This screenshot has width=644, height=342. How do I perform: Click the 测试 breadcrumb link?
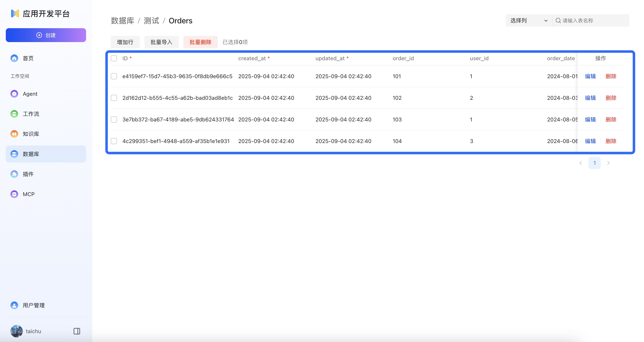pos(151,20)
